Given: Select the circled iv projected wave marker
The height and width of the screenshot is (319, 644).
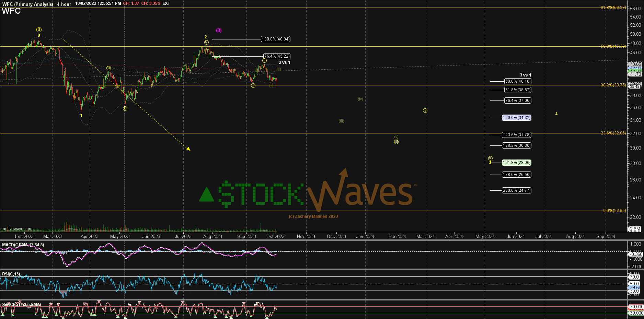Looking at the screenshot, I should tap(425, 110).
